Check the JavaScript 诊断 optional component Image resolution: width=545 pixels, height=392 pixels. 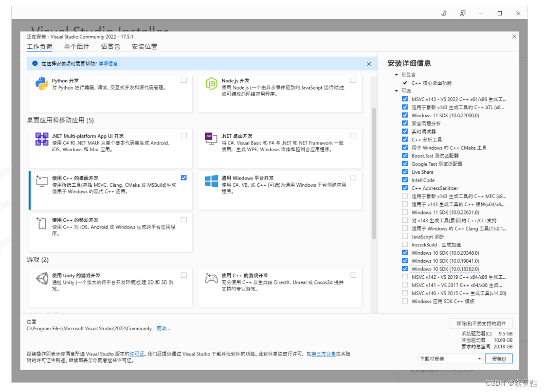[x=405, y=236]
